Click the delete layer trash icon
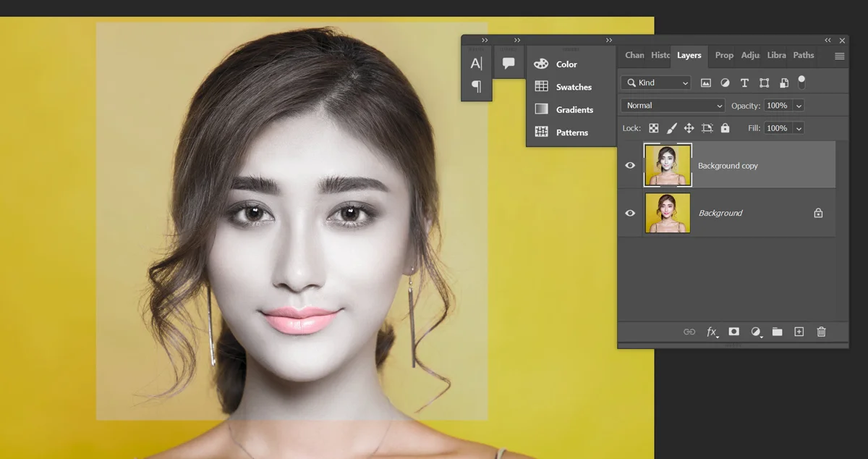Screen dimensions: 868x459 [821, 332]
